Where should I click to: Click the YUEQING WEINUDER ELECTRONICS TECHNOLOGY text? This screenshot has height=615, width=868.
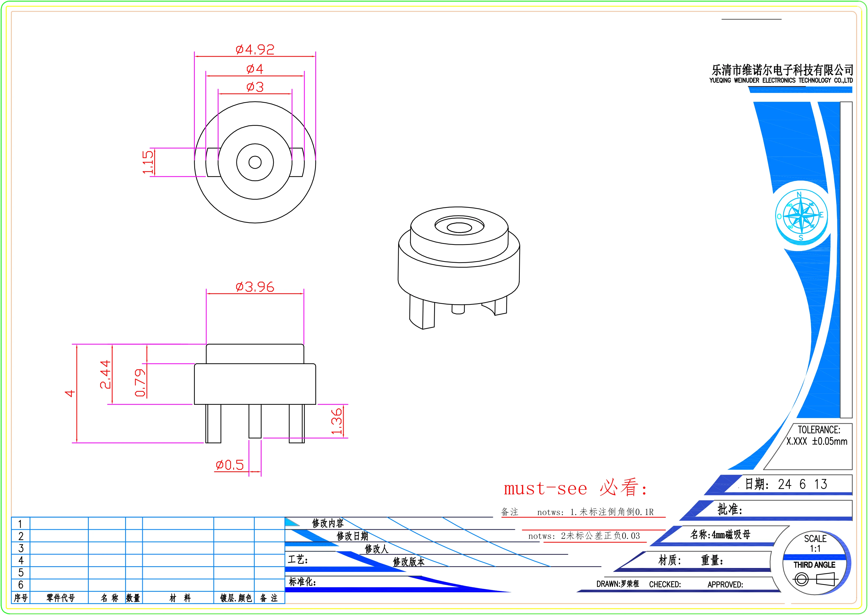pyautogui.click(x=781, y=80)
